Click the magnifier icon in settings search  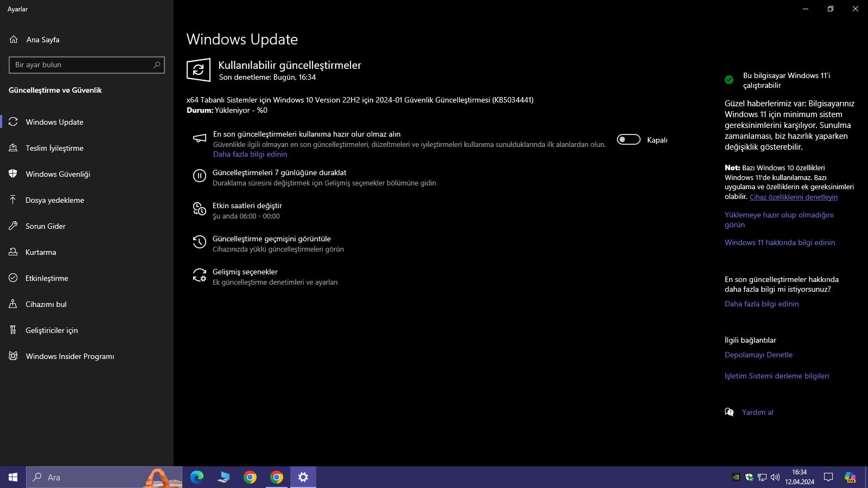157,65
